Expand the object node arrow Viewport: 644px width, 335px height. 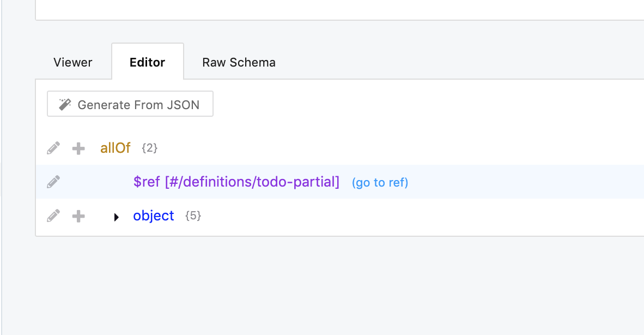[x=116, y=217]
